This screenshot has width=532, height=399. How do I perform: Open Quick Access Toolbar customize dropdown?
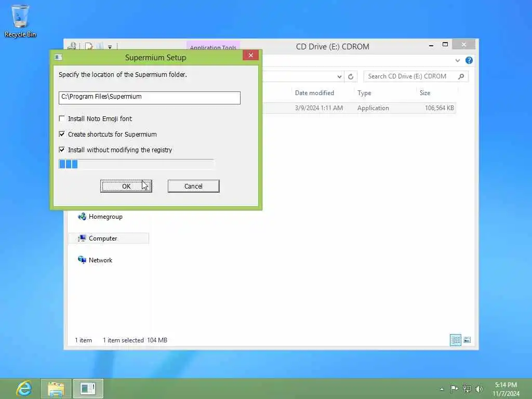(110, 47)
